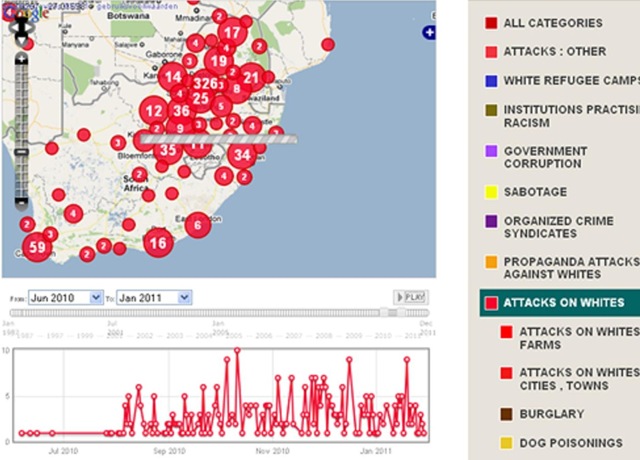Image resolution: width=640 pixels, height=460 pixels.
Task: Click the Google logo on the map
Action: click(25, 12)
